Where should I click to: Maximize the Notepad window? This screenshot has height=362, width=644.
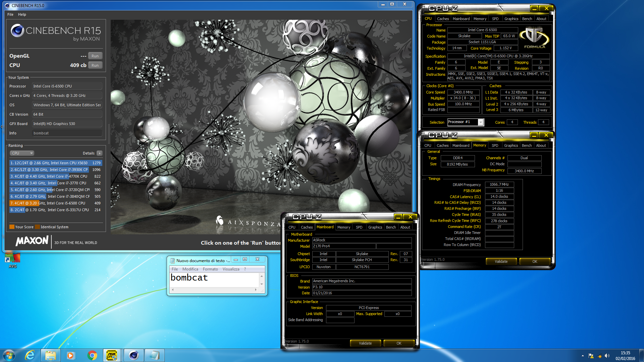coord(245,259)
